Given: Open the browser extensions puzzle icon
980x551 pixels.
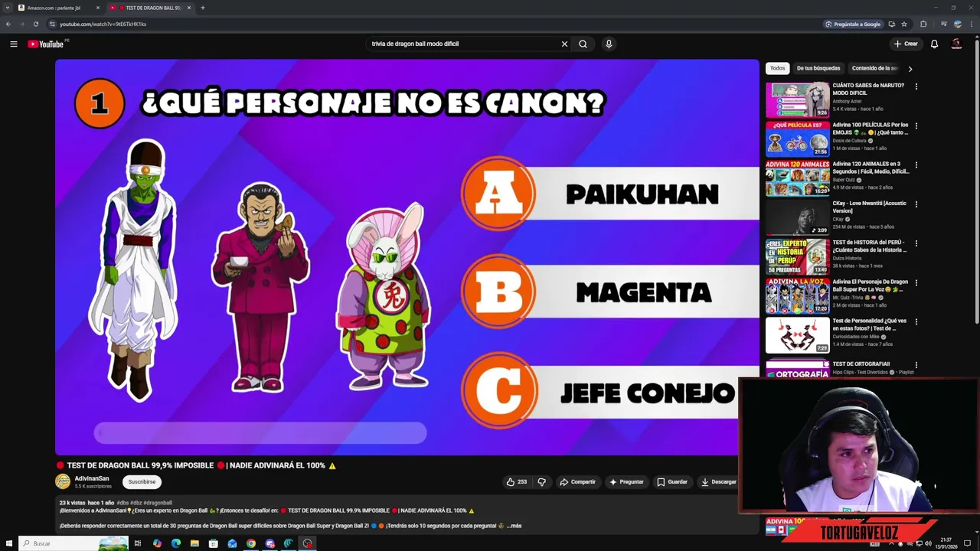Looking at the screenshot, I should click(923, 24).
